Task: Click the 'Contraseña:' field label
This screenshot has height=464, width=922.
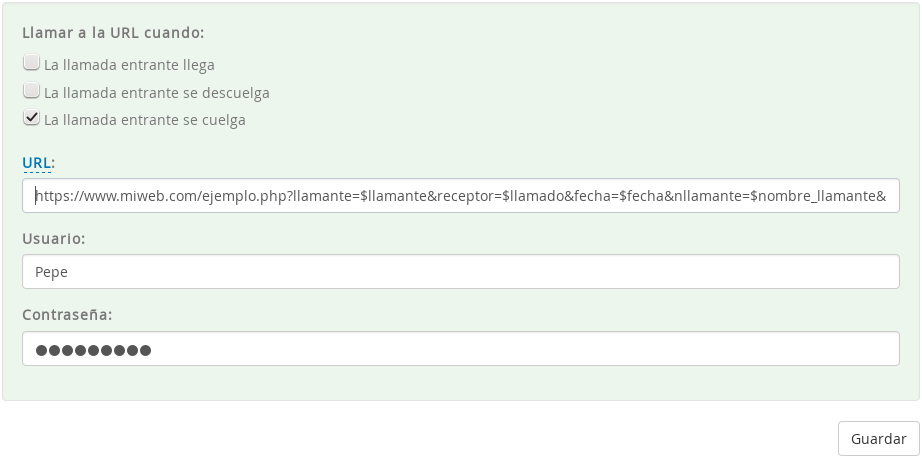Action: click(67, 314)
